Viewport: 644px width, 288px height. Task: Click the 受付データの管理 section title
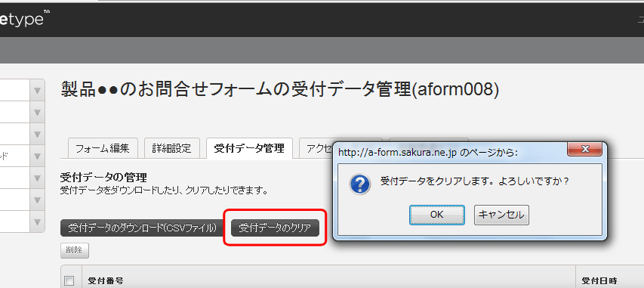pos(103,178)
